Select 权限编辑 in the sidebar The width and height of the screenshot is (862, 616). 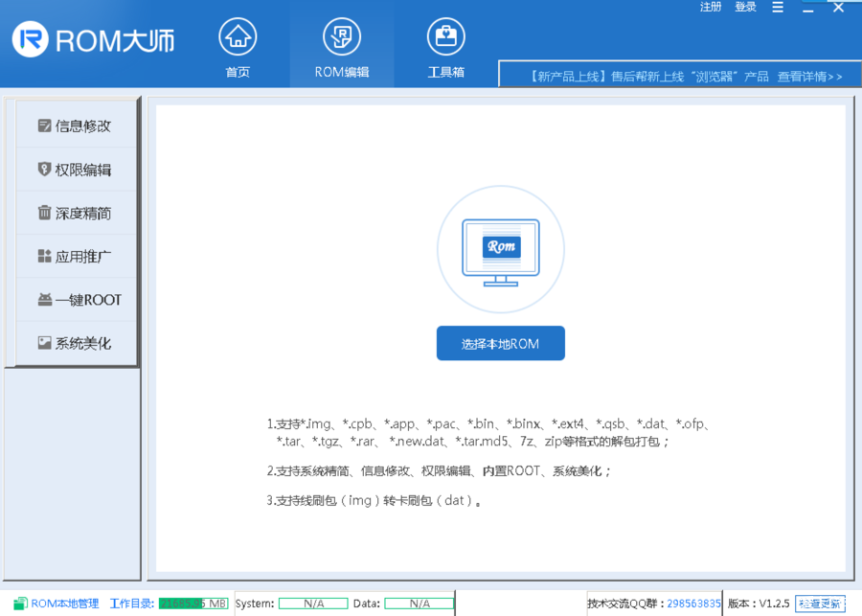(76, 170)
